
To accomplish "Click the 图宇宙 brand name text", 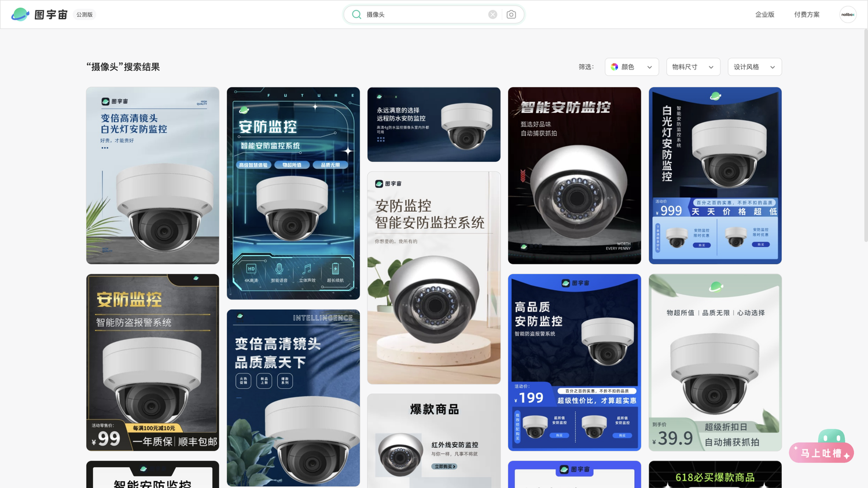I will [51, 14].
